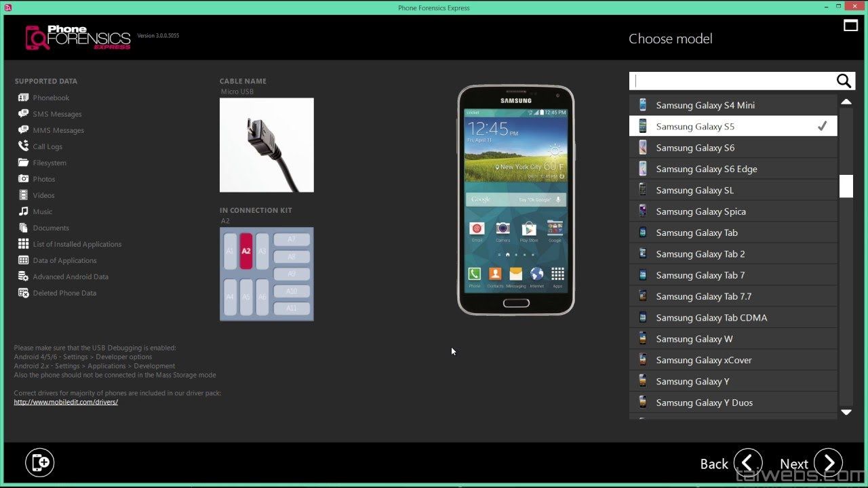Click the search magnifier icon

click(x=843, y=81)
